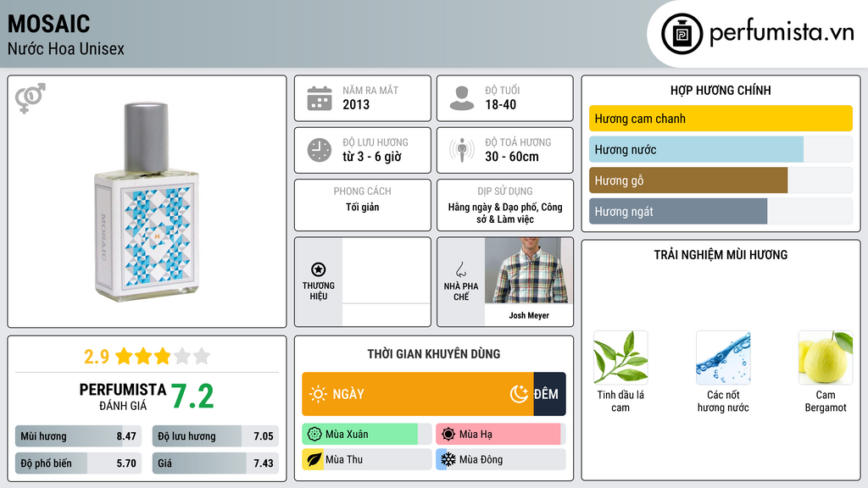Click the leaf icon for Mùa Thu
Screen dimensions: 868x488
click(314, 459)
